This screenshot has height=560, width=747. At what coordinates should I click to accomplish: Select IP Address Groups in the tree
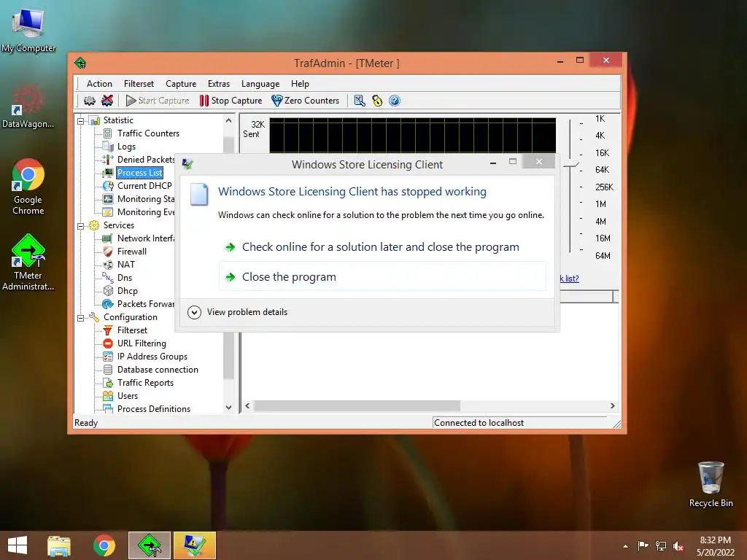point(152,357)
